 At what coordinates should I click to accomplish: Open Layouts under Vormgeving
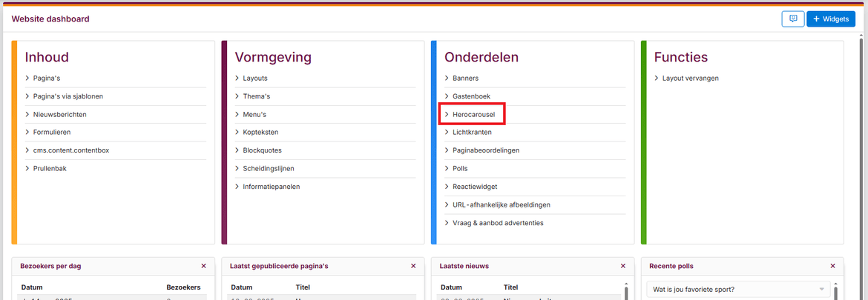coord(255,78)
